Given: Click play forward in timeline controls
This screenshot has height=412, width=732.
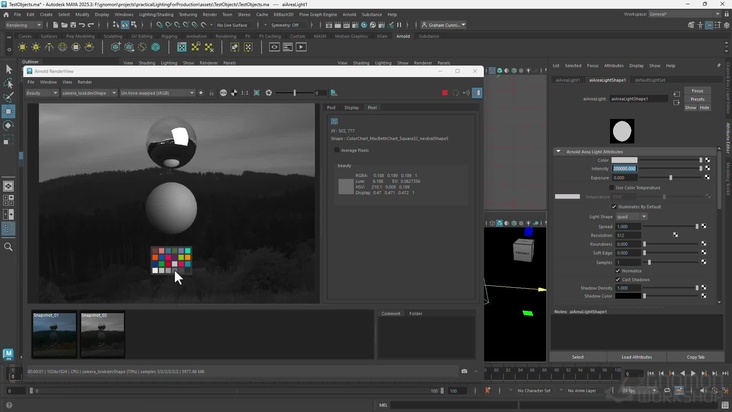Looking at the screenshot, I should point(693,373).
